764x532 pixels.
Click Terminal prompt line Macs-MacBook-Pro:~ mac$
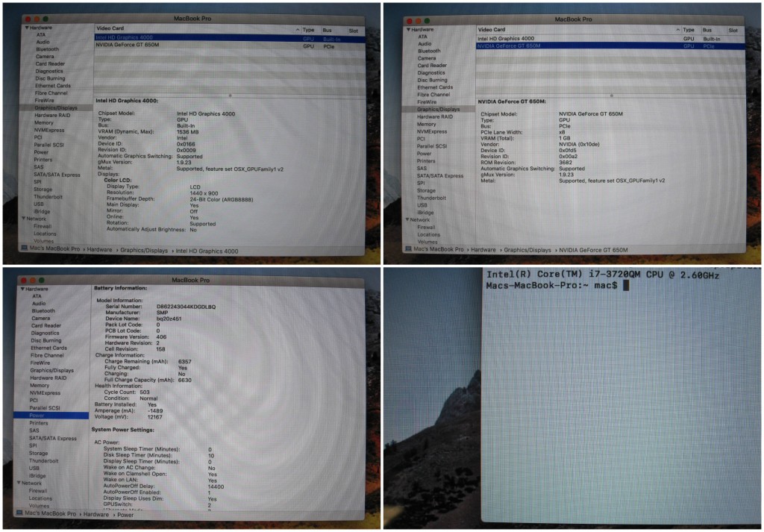point(551,286)
